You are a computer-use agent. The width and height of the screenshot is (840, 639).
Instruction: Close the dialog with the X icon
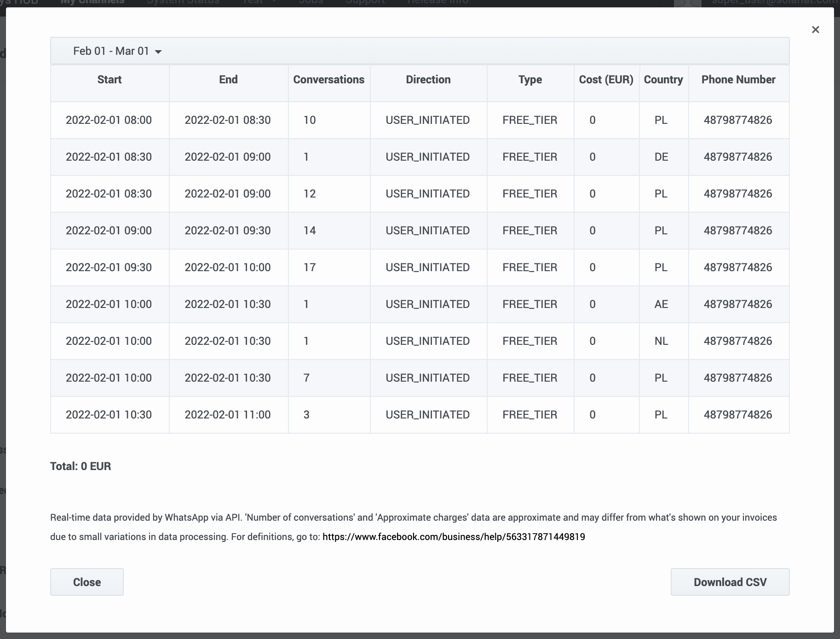tap(815, 30)
